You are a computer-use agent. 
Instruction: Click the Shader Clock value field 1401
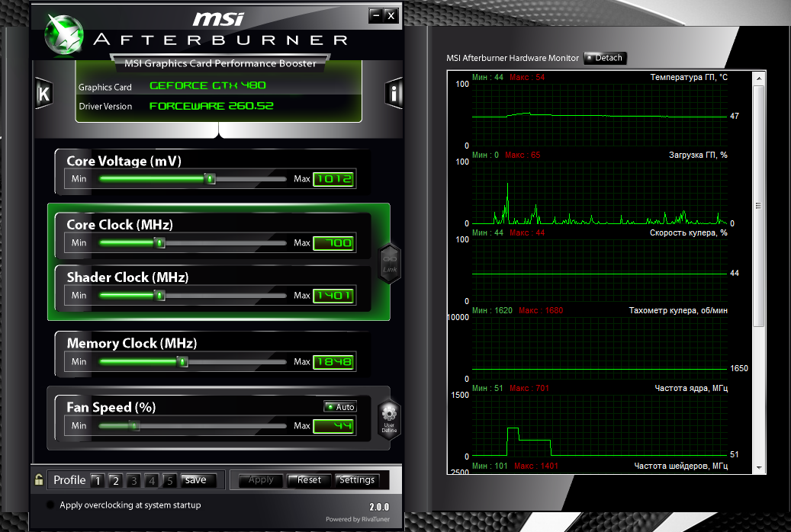click(333, 296)
